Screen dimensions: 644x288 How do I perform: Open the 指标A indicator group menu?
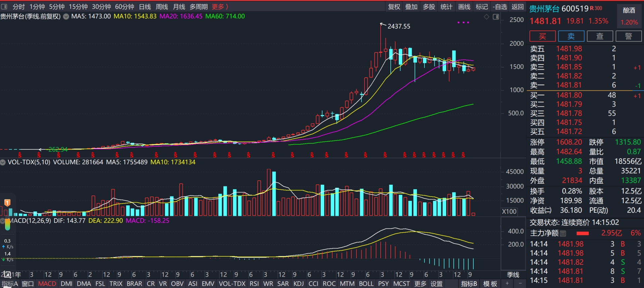point(10,284)
